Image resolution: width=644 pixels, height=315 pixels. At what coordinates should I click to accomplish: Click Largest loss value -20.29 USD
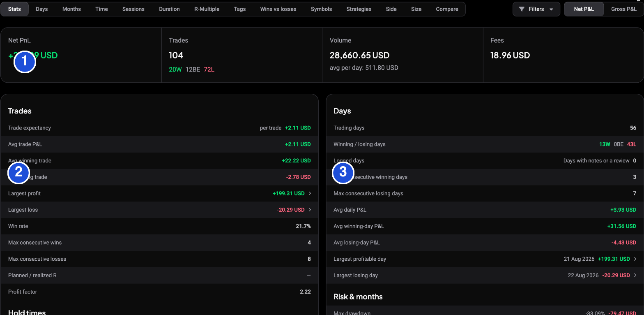pos(290,210)
